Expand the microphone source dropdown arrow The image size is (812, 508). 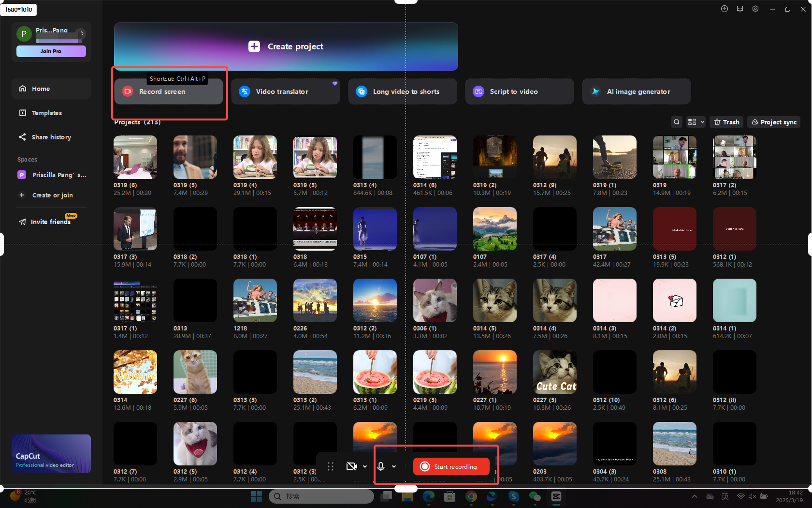tap(394, 466)
